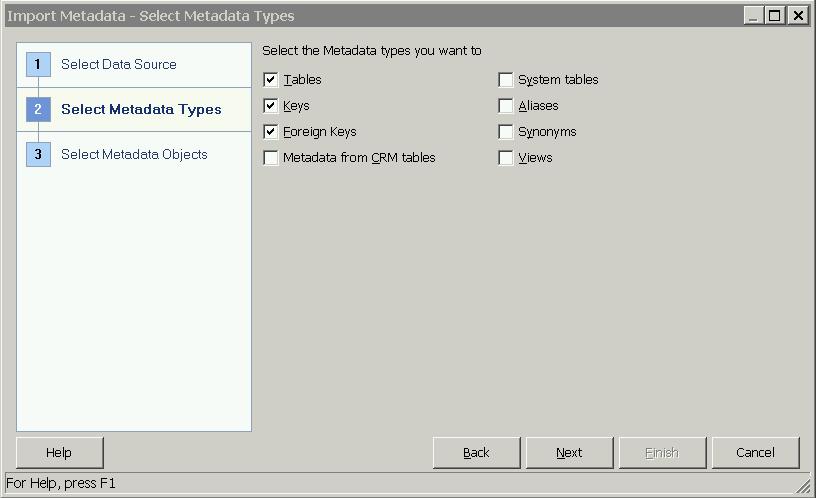Image resolution: width=816 pixels, height=498 pixels.
Task: Close the Import Metadata window
Action: [797, 15]
